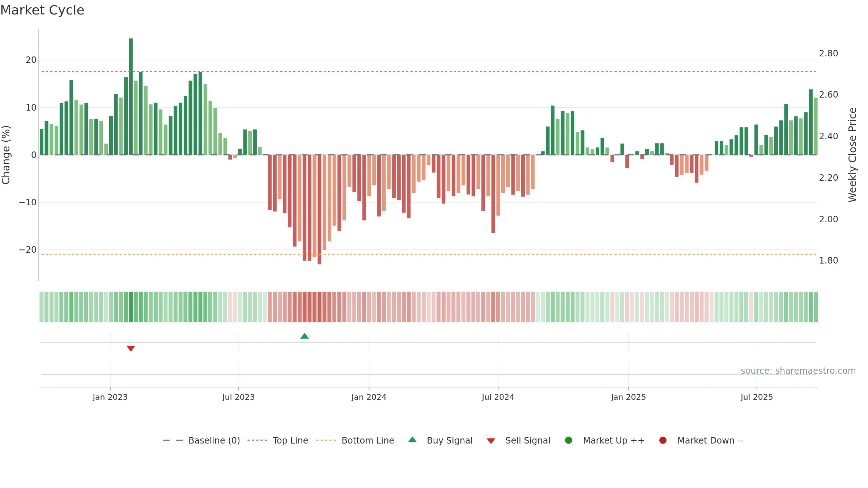
Task: Click the Change (%) axis title
Action: tap(6, 155)
